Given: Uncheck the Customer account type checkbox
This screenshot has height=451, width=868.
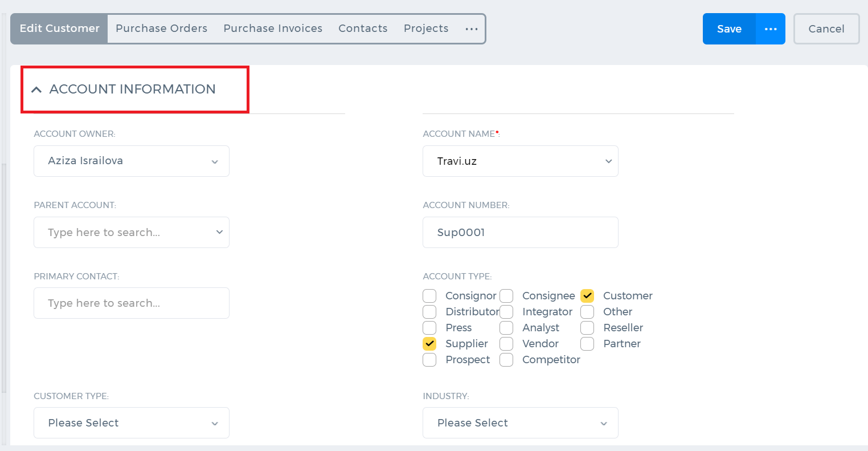Looking at the screenshot, I should click(x=587, y=296).
